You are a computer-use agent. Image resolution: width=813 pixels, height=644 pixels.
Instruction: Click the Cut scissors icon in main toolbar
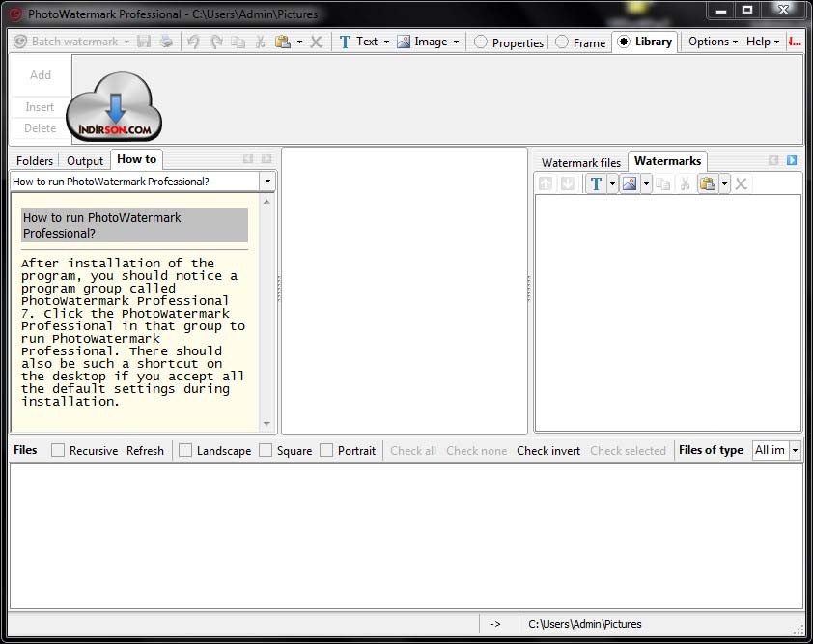pos(261,42)
